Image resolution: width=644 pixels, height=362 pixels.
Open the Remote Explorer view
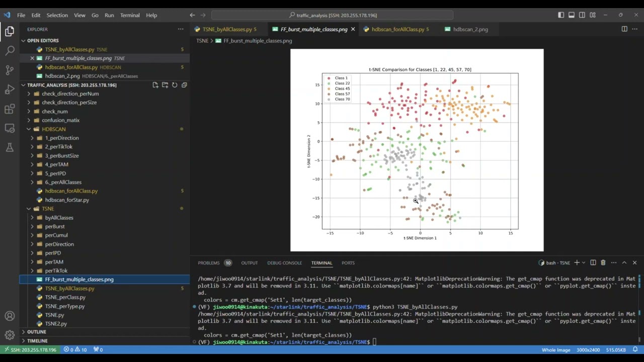click(10, 128)
